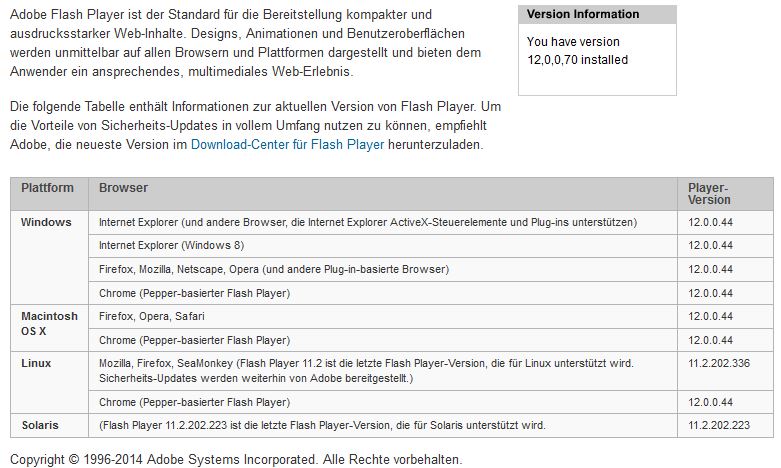This screenshot has width=781, height=468.
Task: Select the Player-Version column header
Action: tap(725, 194)
